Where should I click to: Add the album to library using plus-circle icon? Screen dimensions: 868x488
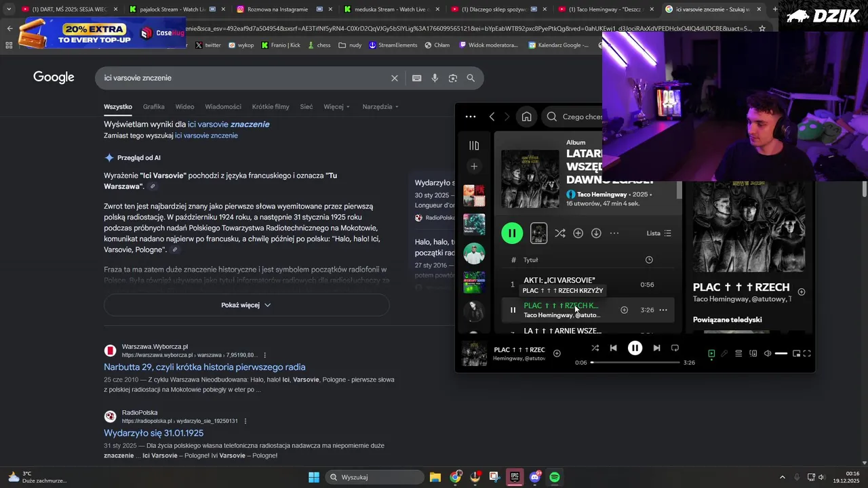click(578, 233)
